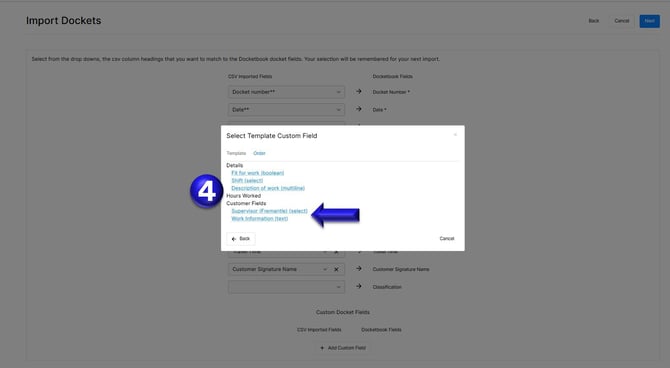Click arrow icon beside Docket Number field
This screenshot has height=368, width=670.
click(x=359, y=91)
